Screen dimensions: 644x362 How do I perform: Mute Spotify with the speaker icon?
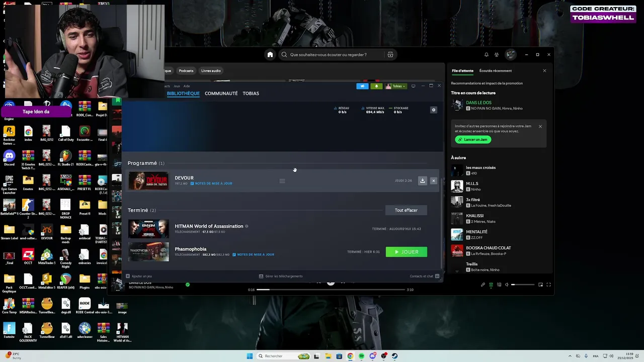click(x=507, y=285)
